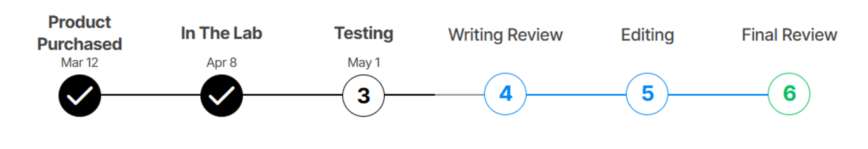868x149 pixels.
Task: Click the Final Review step label
Action: (x=789, y=35)
